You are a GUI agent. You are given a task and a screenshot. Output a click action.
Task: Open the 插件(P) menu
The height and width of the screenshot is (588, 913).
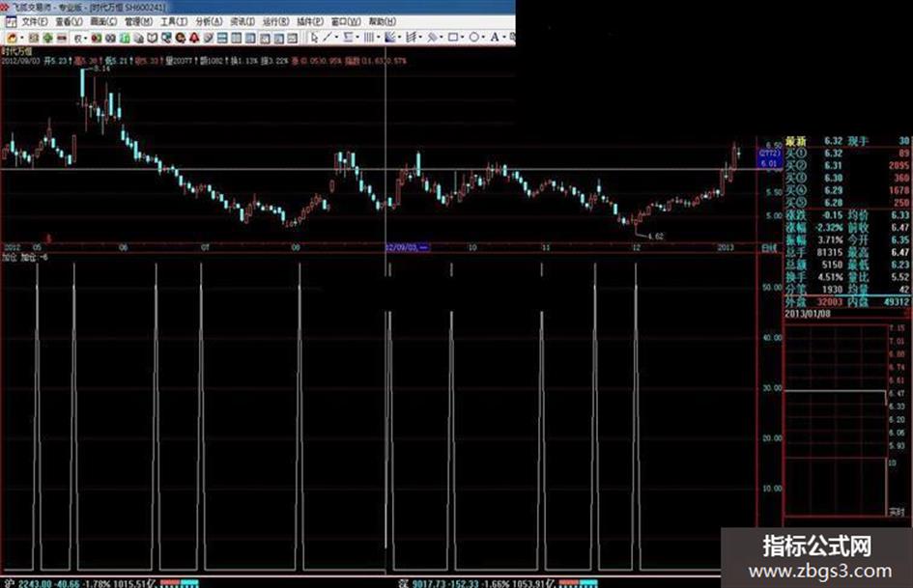[x=310, y=21]
